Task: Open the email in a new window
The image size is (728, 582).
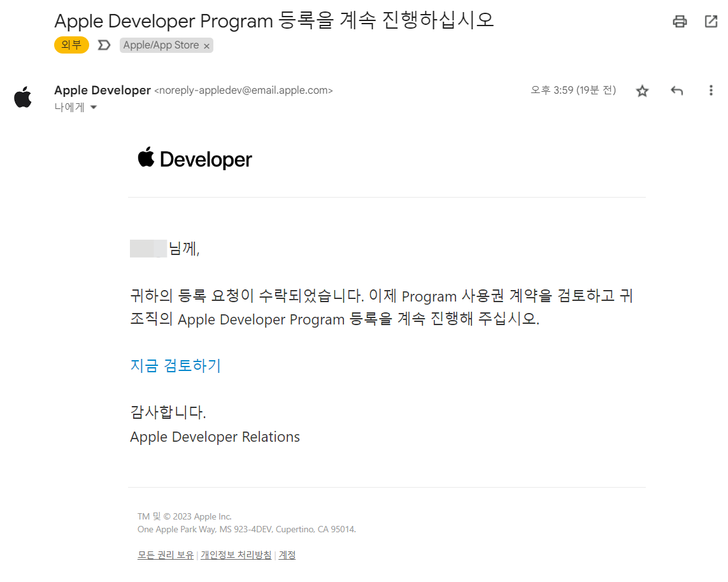Action: (x=711, y=22)
